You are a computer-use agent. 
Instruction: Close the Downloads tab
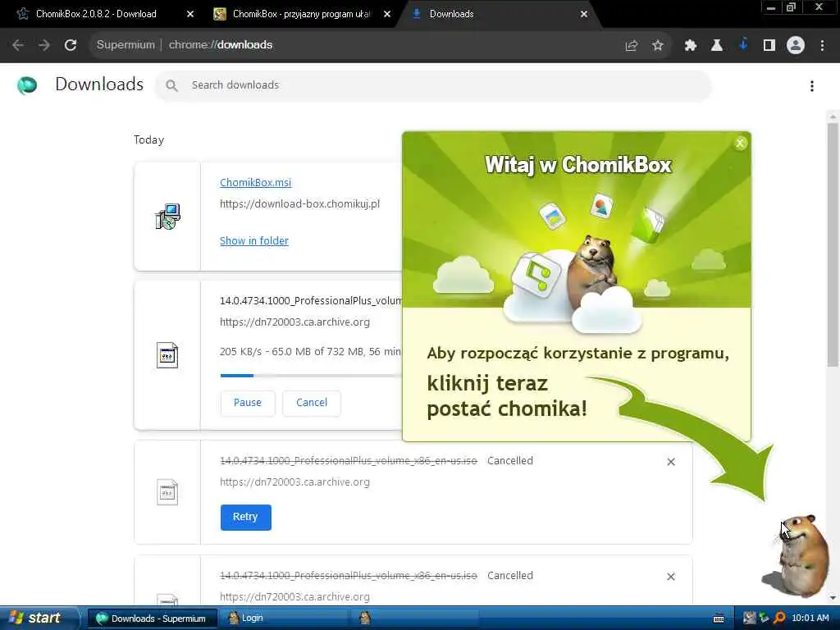(x=584, y=14)
